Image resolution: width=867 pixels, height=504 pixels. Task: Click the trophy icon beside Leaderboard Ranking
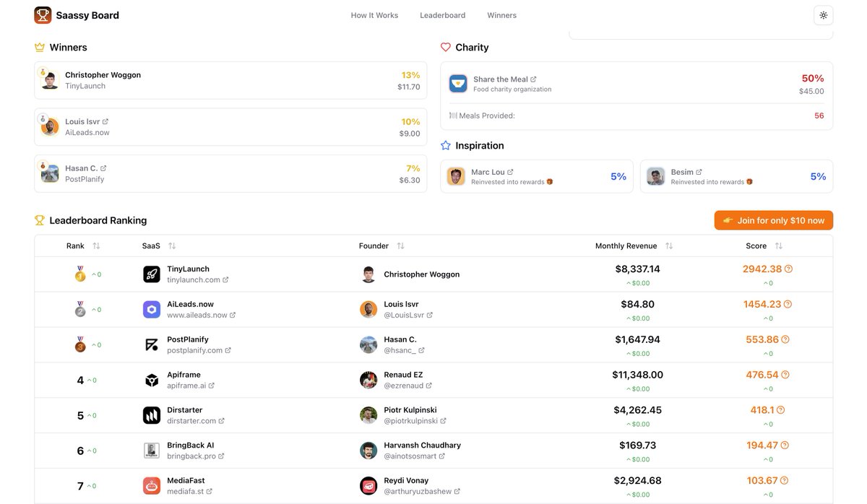(40, 220)
